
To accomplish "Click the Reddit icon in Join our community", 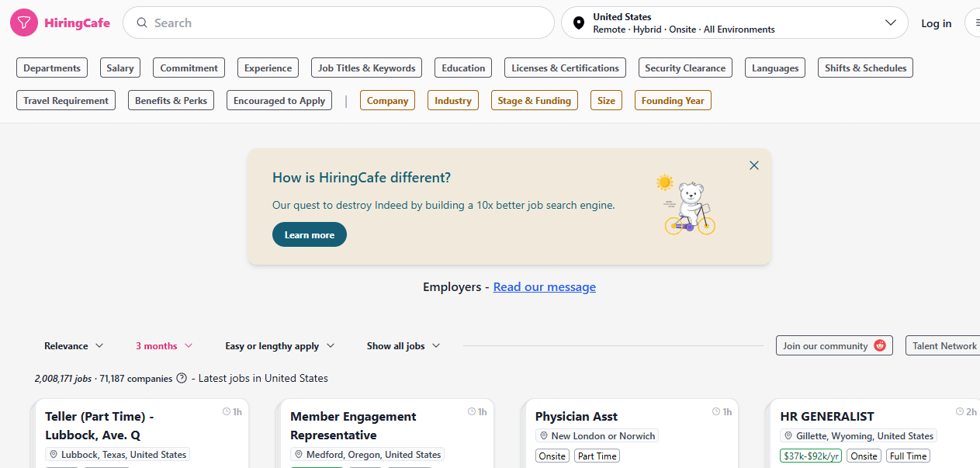I will point(880,346).
